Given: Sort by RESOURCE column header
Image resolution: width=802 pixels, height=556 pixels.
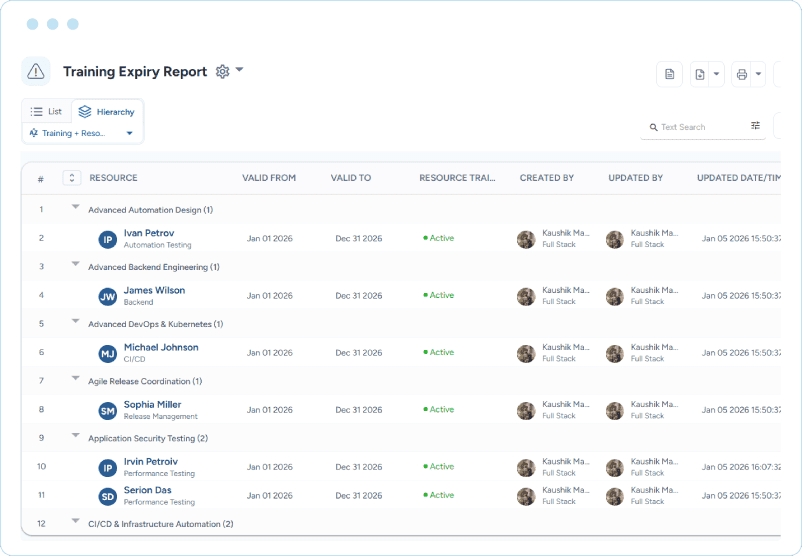Looking at the screenshot, I should (x=114, y=177).
